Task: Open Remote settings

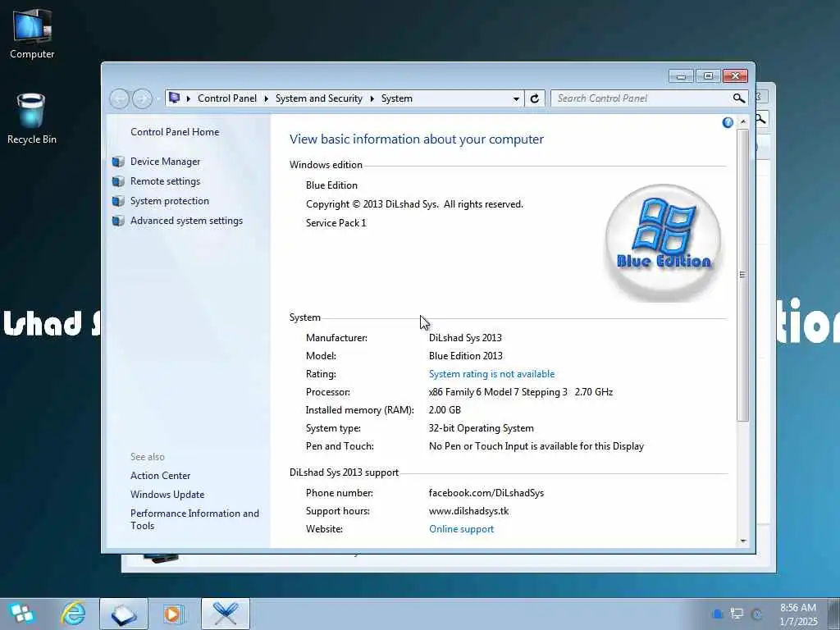Action: 165,181
